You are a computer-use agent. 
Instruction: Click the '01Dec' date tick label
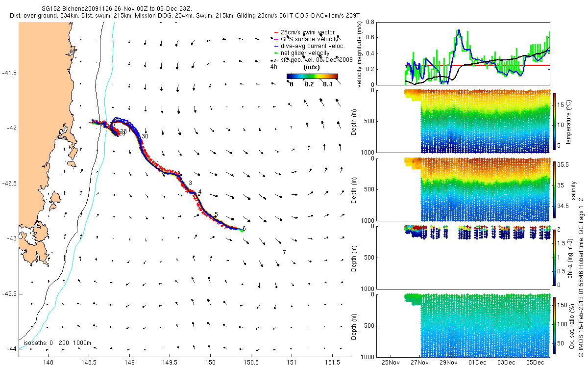(478, 363)
